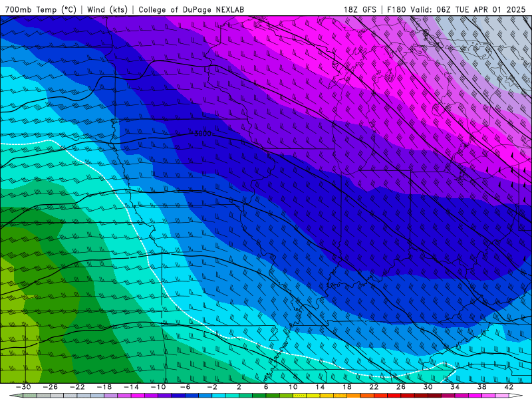Click the 30 value on the temperature scale
The width and height of the screenshot is (532, 399).
click(x=428, y=387)
